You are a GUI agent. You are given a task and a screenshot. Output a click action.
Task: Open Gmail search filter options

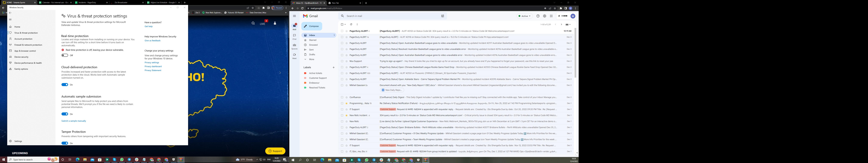click(442, 16)
